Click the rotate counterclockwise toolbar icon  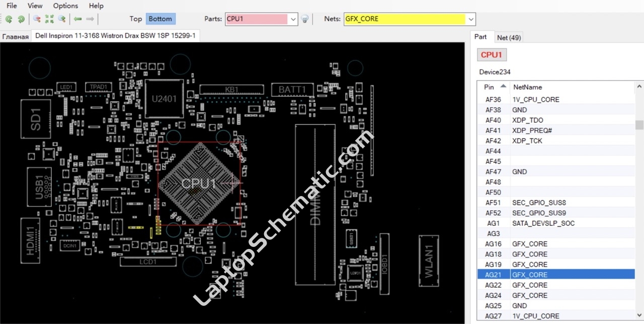(x=9, y=19)
